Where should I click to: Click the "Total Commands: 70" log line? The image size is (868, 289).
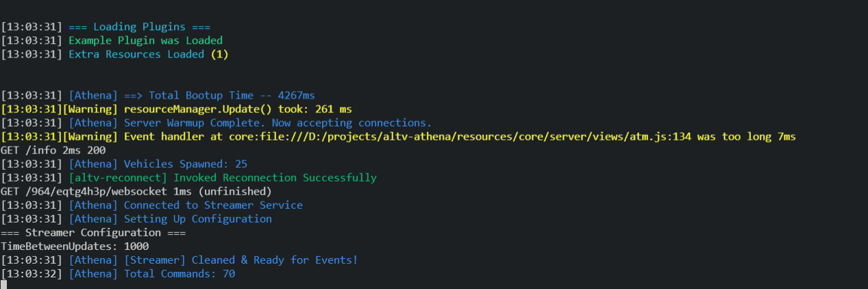[179, 273]
